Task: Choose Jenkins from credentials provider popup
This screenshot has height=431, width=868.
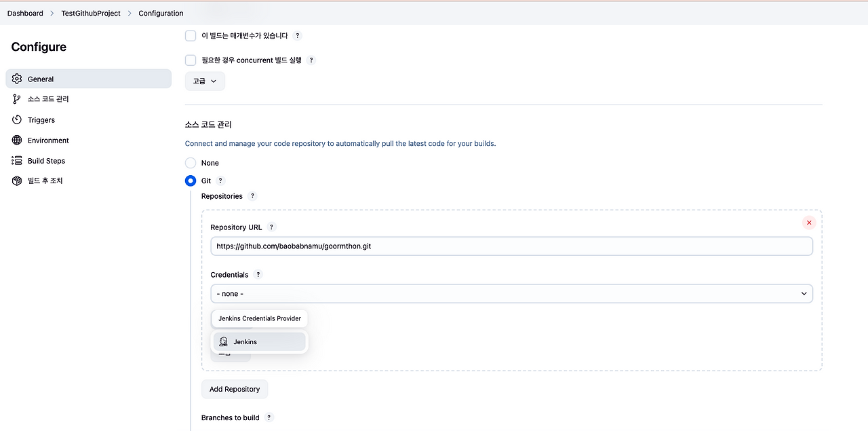Action: point(259,341)
